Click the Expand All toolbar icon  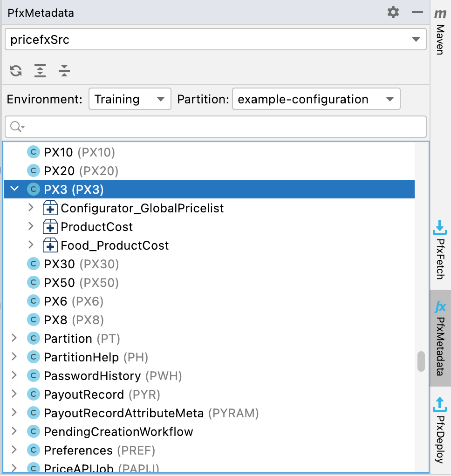click(40, 71)
